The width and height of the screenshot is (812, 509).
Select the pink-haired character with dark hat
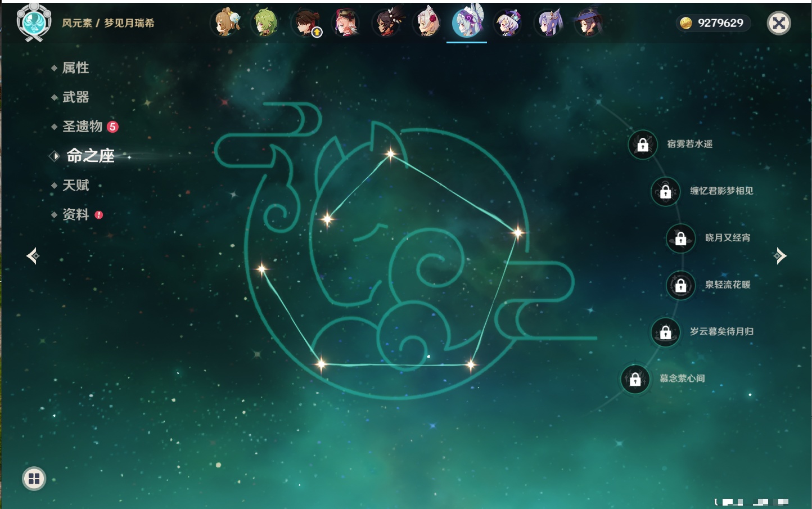[346, 23]
